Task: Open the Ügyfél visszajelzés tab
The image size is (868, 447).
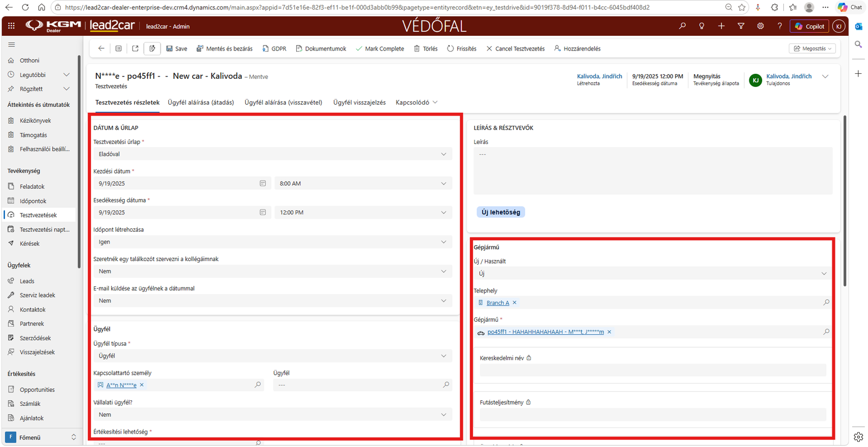Action: pos(360,103)
